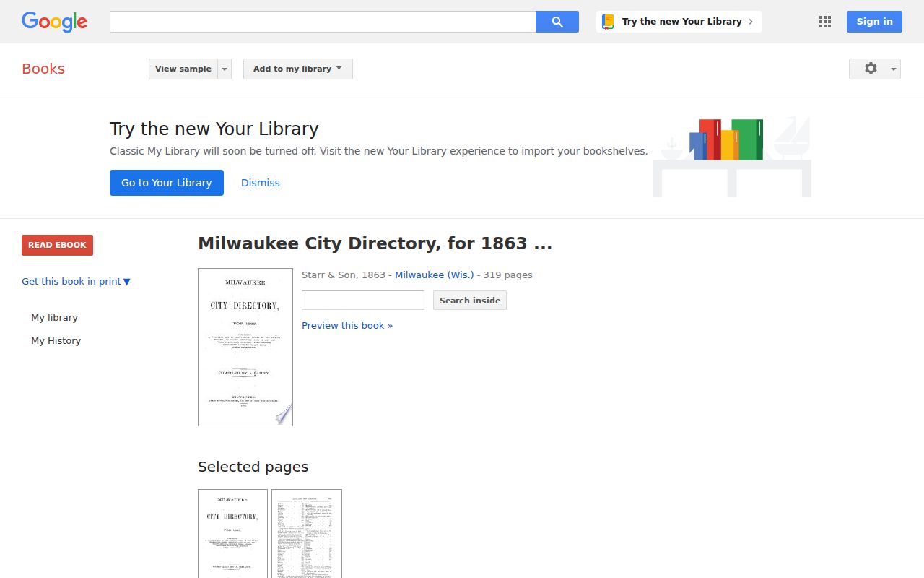Screen dimensions: 924x578
Task: Click the Books heading link
Action: 43,69
